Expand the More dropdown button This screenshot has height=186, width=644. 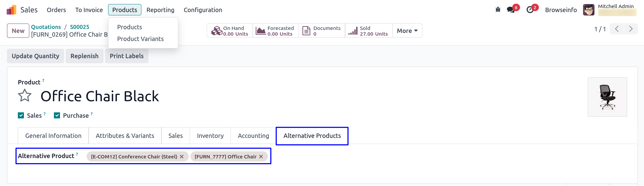(407, 31)
